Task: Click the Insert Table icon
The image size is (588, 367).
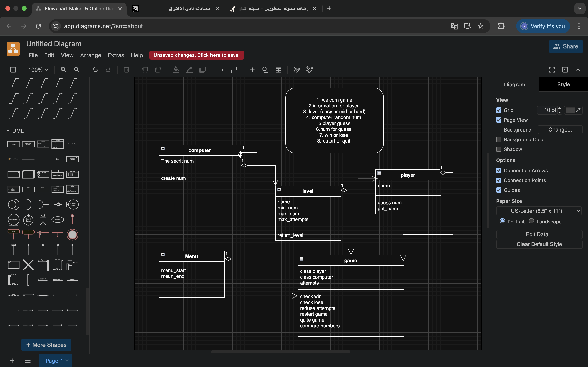Action: pos(278,70)
